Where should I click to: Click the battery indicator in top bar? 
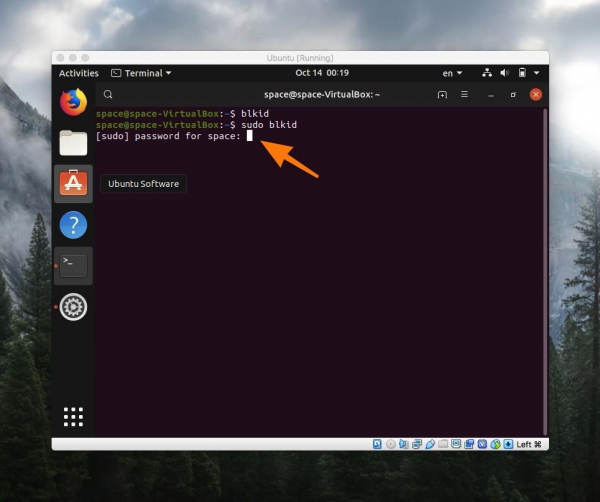coord(522,73)
